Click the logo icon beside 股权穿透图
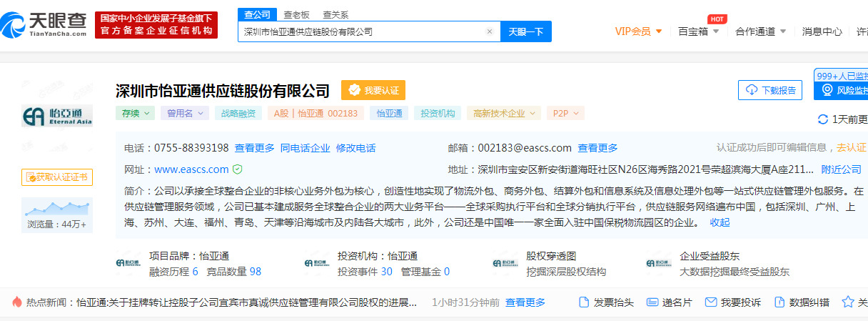Screen dimensions: 868x321 pos(505,263)
